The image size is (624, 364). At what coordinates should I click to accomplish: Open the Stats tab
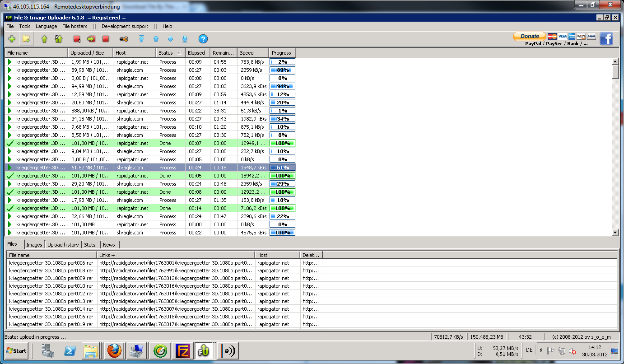tap(90, 245)
